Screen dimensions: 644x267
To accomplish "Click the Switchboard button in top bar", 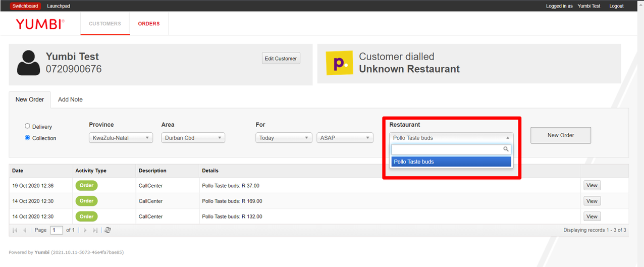I will coord(25,6).
